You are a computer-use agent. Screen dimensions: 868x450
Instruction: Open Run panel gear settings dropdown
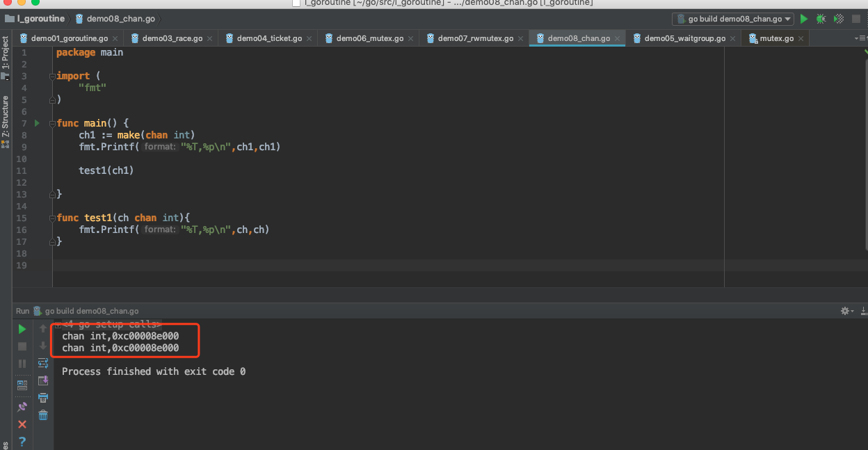click(x=846, y=311)
